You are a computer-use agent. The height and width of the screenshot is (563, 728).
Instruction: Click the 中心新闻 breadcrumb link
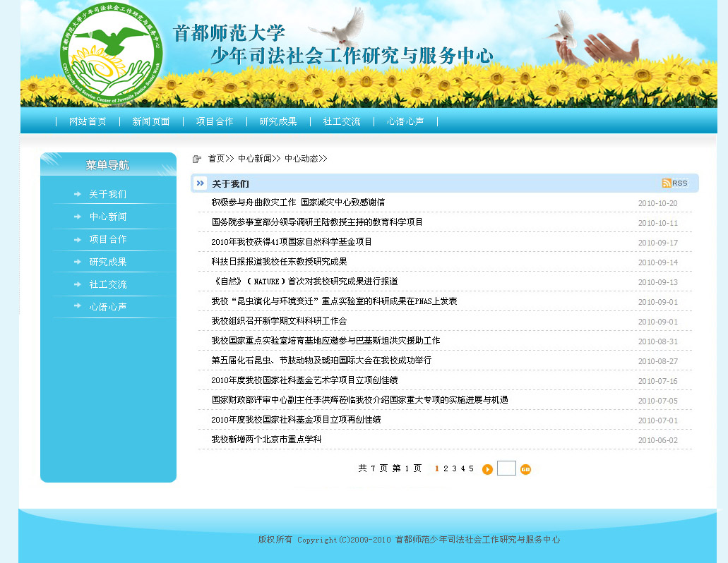click(255, 159)
